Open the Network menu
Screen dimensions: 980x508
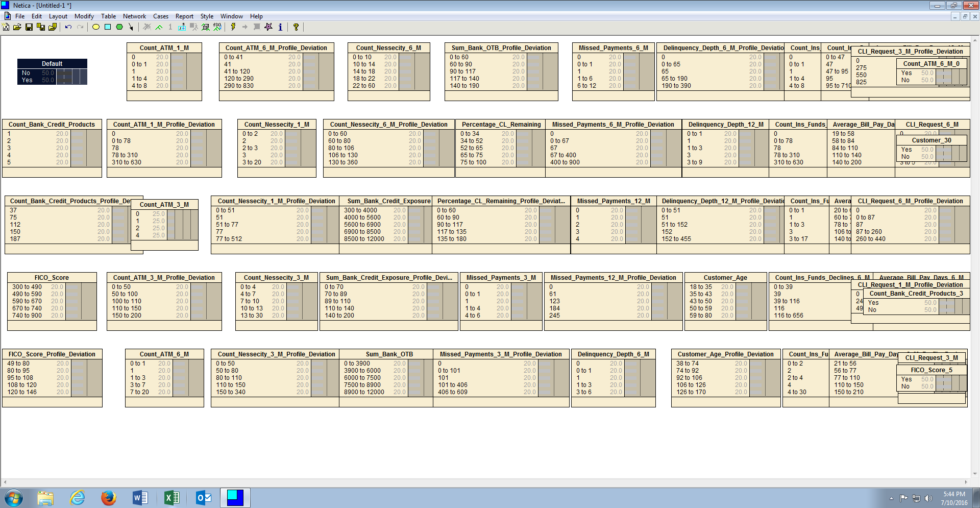click(134, 16)
